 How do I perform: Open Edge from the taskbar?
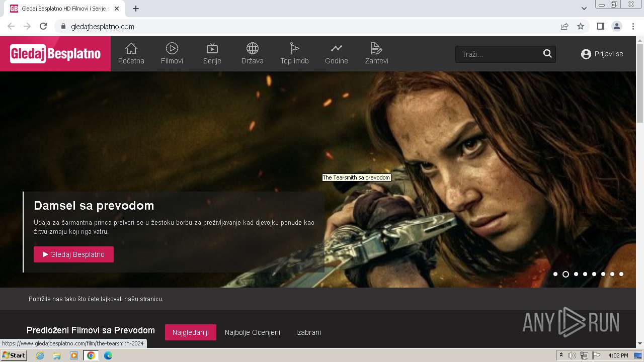point(108,355)
